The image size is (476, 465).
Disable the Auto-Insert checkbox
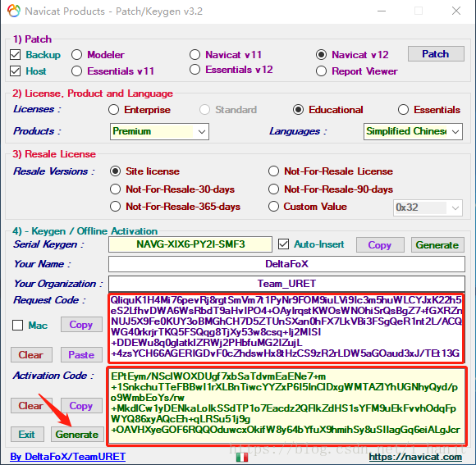283,244
